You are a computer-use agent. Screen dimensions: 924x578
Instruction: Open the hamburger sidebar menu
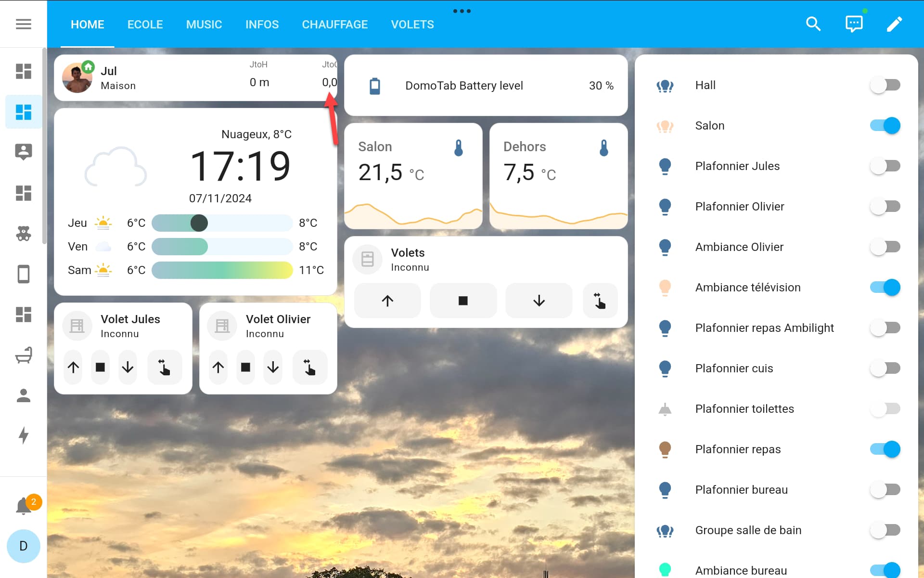pyautogui.click(x=23, y=24)
